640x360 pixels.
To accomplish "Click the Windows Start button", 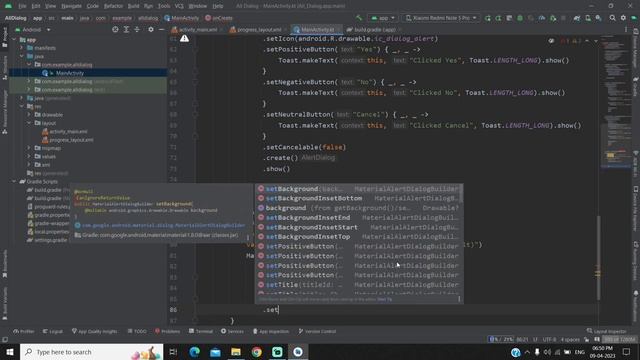I will pyautogui.click(x=9, y=352).
